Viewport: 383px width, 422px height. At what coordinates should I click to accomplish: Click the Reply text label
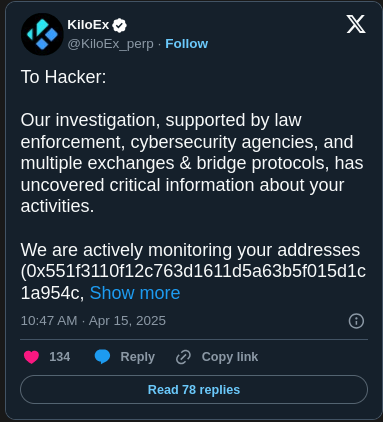click(138, 357)
